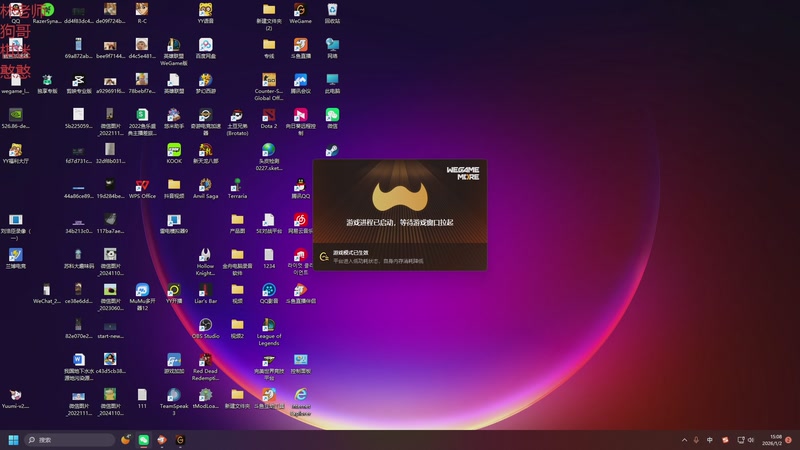The image size is (800, 450).
Task: Open the QQ影音 player shortcut
Action: click(x=269, y=293)
